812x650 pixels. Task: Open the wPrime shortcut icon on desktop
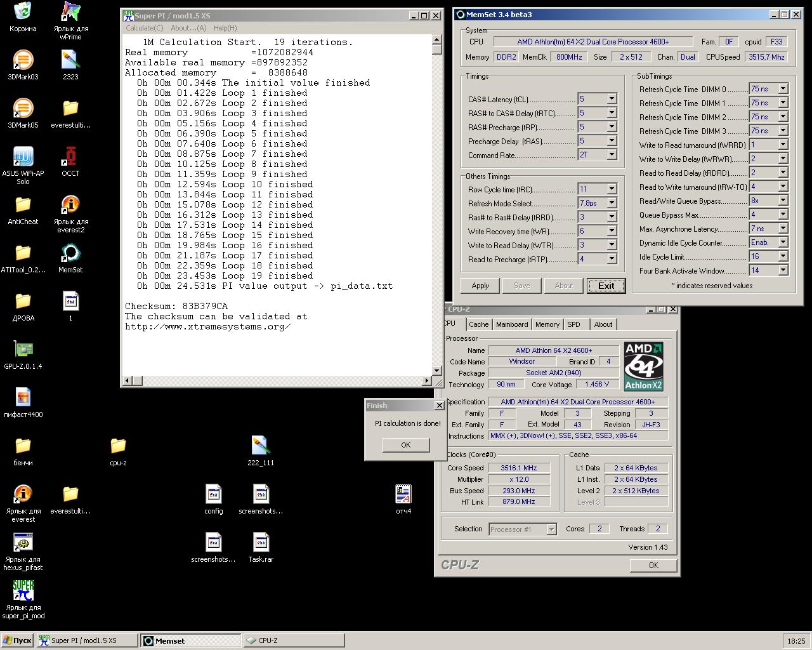(70, 11)
